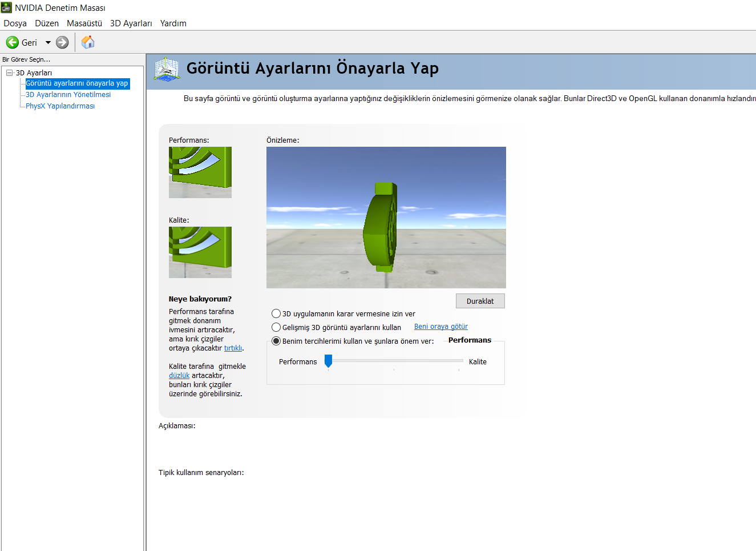This screenshot has width=756, height=551.
Task: Open the 3D Ayarları menu
Action: point(131,23)
